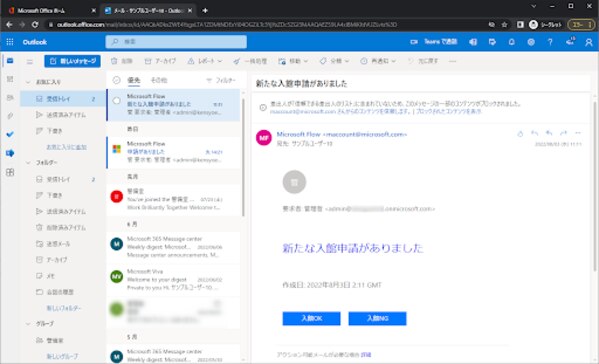599x364 pixels.
Task: Like the message with thumbs-up icon
Action: [x=520, y=133]
